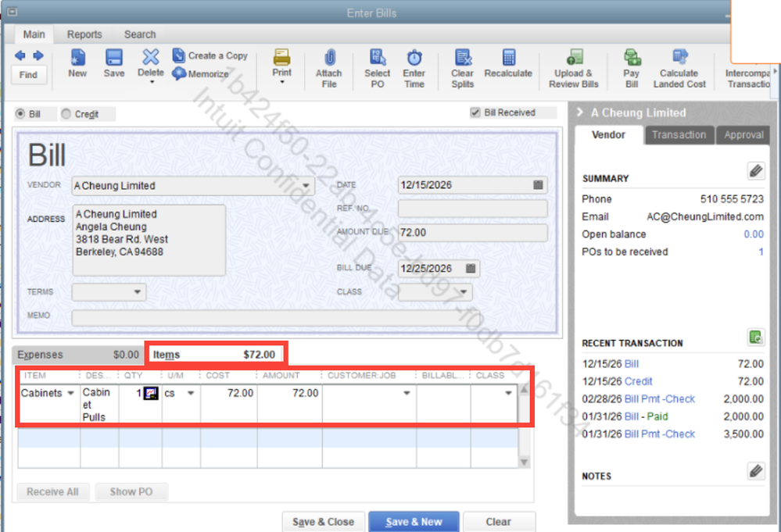Select the Bill radio button
Viewport: 781px width, 532px height.
coord(20,114)
